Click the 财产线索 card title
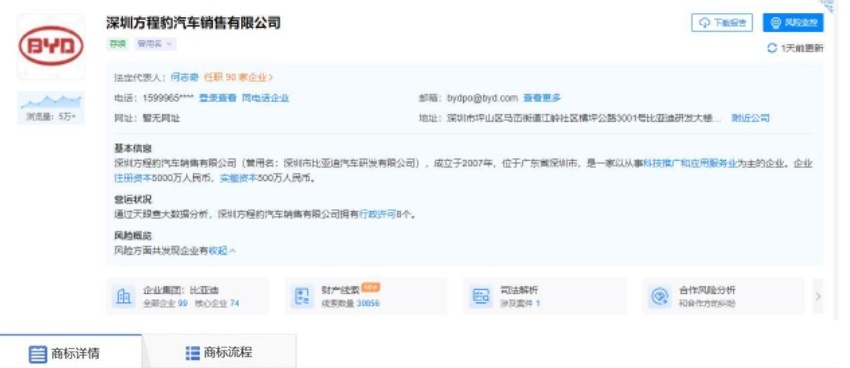 (340, 290)
